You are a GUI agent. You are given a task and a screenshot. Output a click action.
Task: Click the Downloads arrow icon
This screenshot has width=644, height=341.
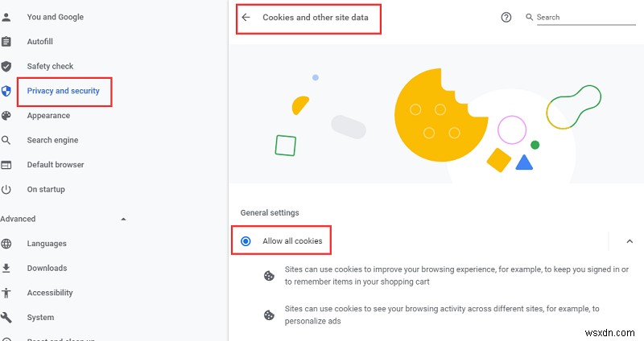(x=6, y=269)
